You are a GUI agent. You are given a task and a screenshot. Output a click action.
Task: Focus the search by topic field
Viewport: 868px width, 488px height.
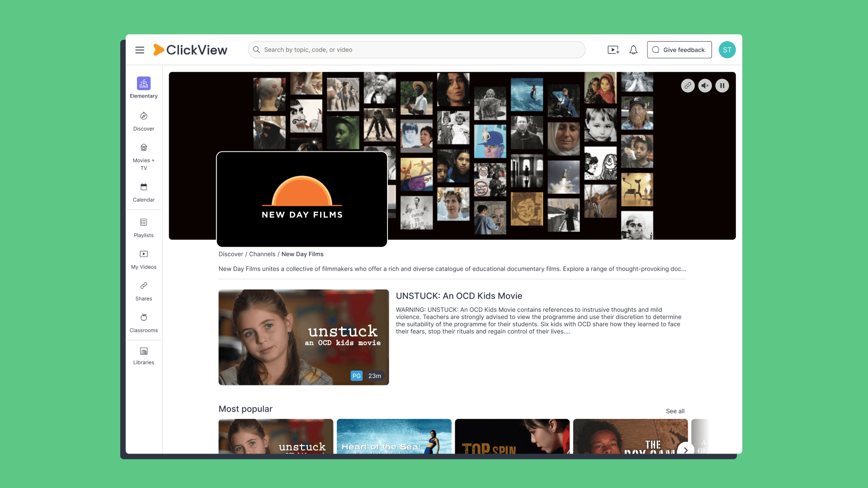(x=416, y=50)
